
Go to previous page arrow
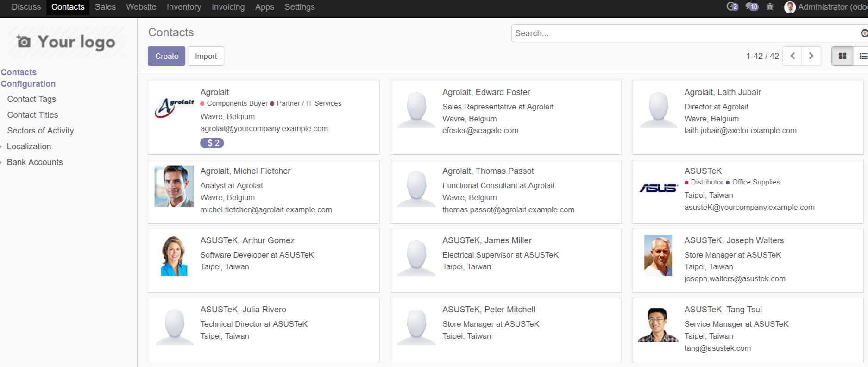793,56
